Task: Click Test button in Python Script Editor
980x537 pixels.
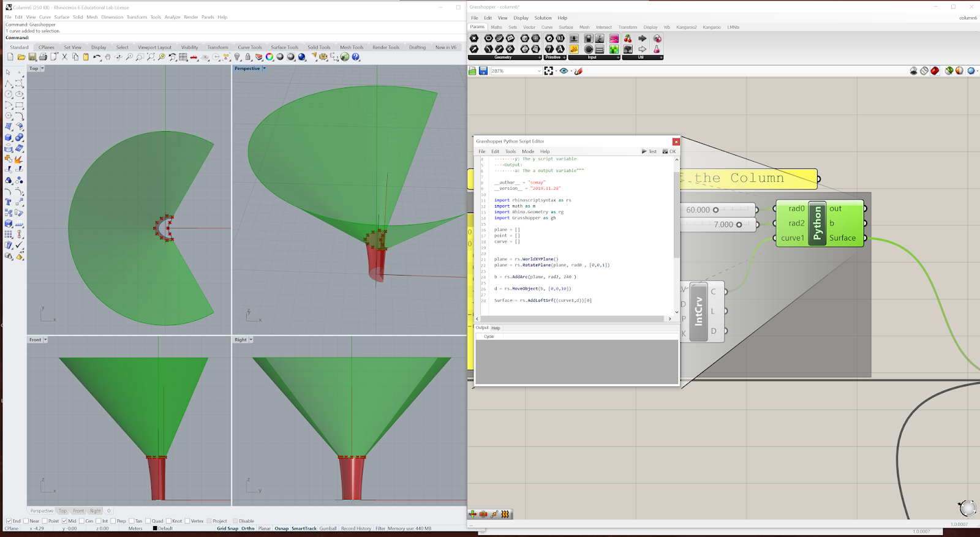Action: point(649,151)
